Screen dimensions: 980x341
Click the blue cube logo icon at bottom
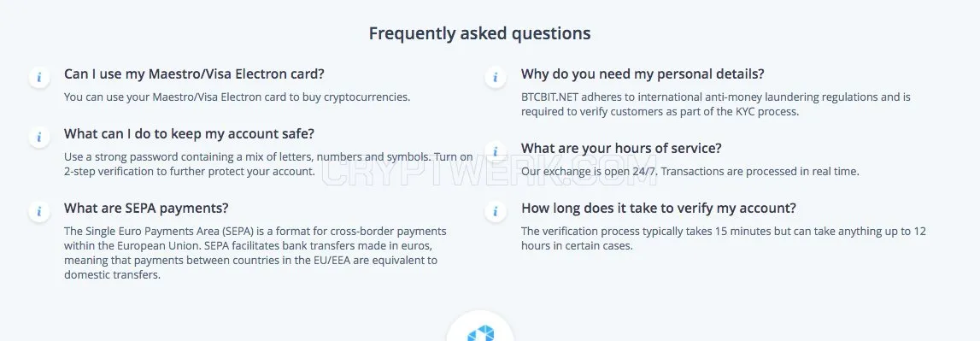480,332
